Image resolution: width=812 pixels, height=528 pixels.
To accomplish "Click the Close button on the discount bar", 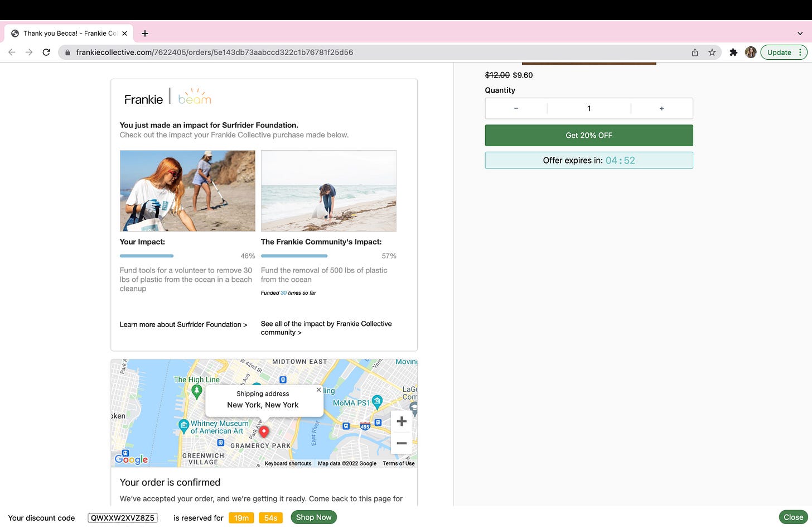I will (792, 517).
